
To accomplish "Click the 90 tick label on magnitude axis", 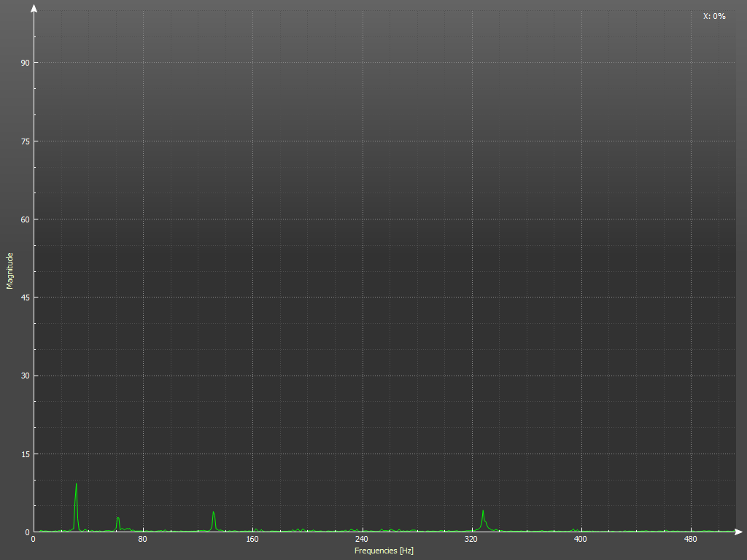I will 25,63.
